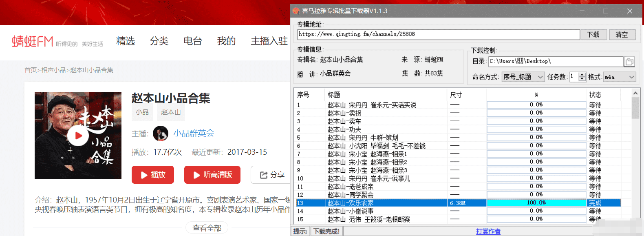Open the 我的 nav item
The image size is (644, 236).
coord(226,41)
